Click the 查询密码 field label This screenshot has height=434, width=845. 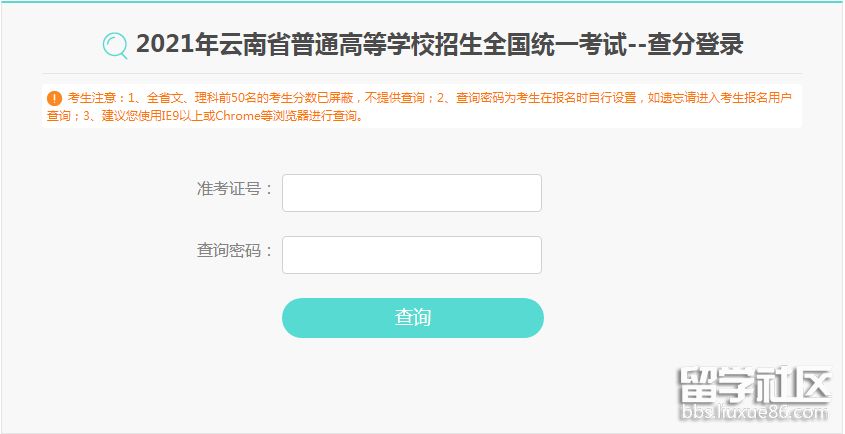pyautogui.click(x=235, y=251)
